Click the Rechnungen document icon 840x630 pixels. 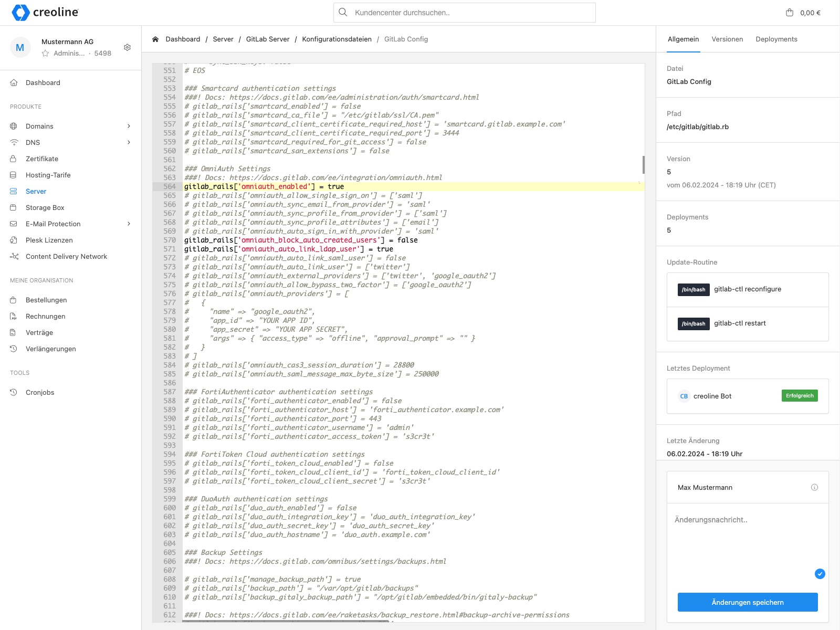(14, 316)
